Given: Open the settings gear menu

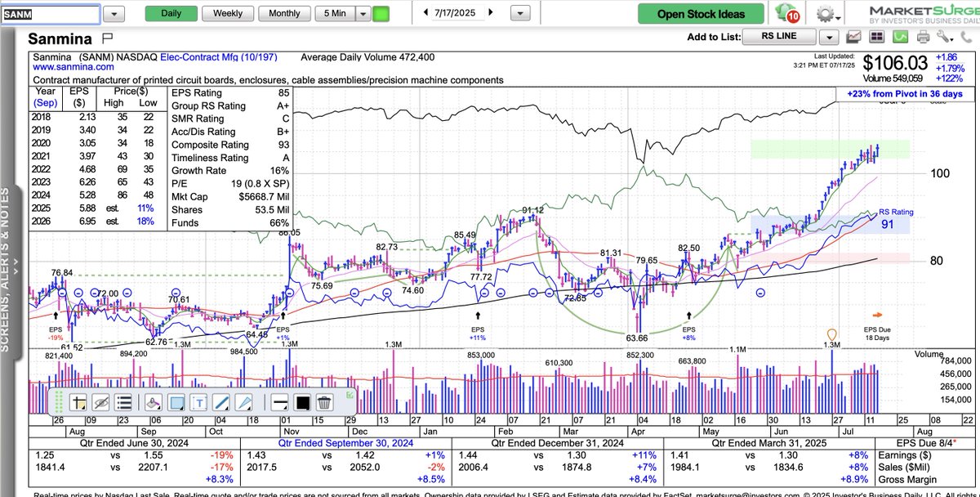Looking at the screenshot, I should click(826, 14).
